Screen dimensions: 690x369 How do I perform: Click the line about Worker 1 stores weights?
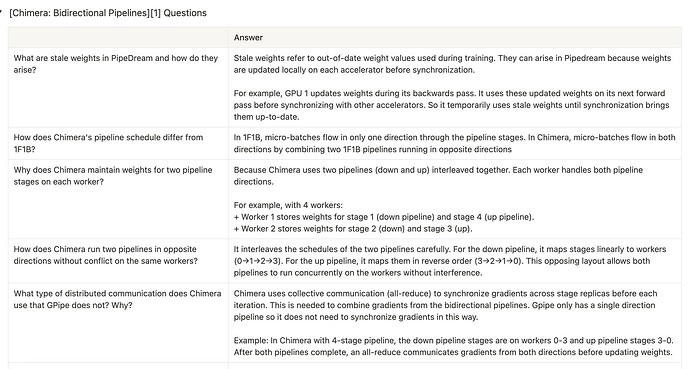coord(384,217)
